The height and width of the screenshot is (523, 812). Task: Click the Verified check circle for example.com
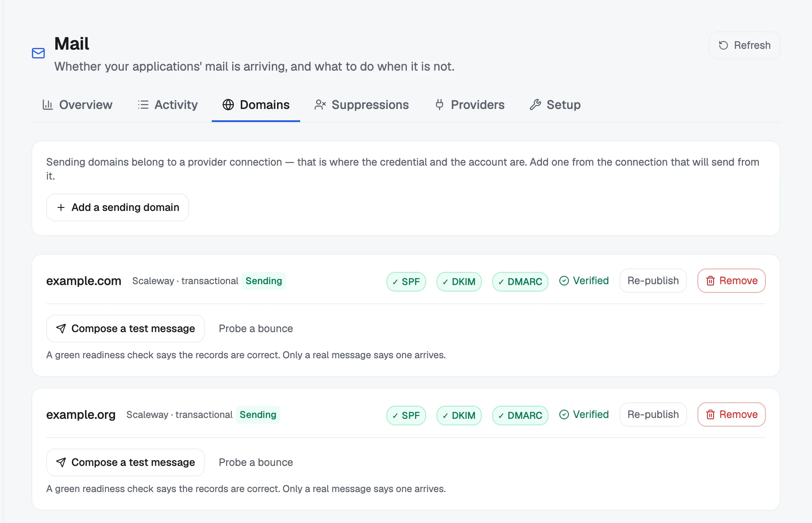click(x=564, y=281)
